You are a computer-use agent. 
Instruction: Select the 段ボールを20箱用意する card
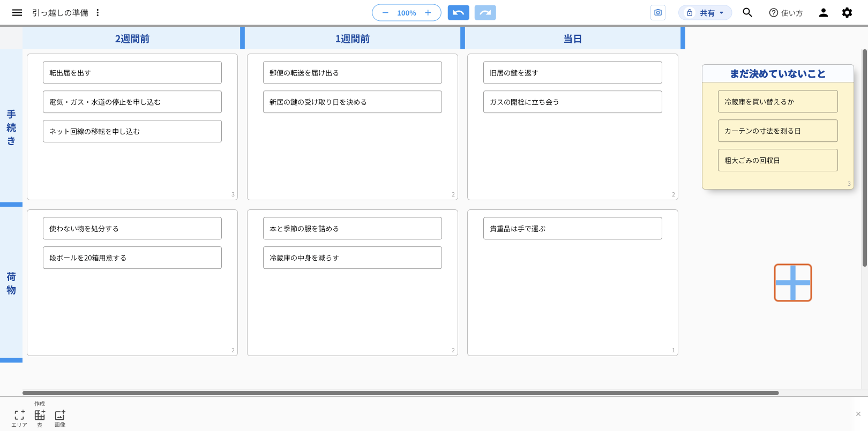pos(132,258)
